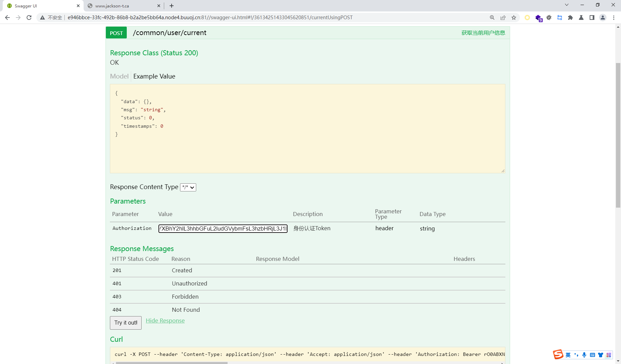The height and width of the screenshot is (364, 621).
Task: Open the Chrome profile avatar
Action: point(603,18)
